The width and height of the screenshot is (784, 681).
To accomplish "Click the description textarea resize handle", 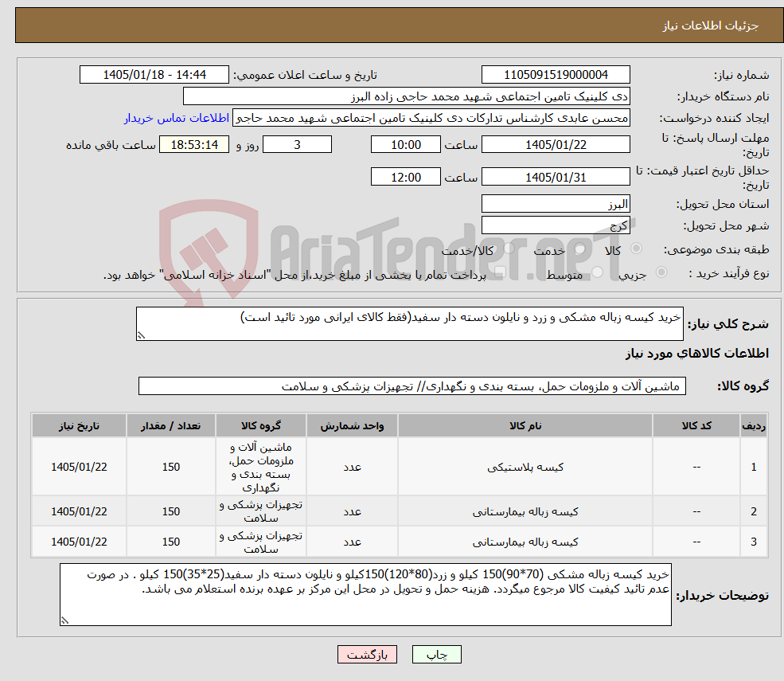I will 141,335.
